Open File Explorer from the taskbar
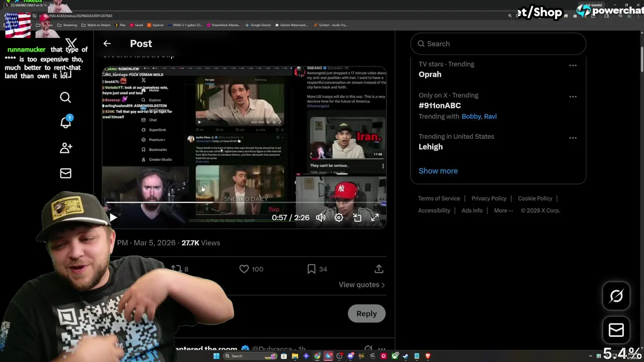The image size is (644, 362). coord(295,356)
